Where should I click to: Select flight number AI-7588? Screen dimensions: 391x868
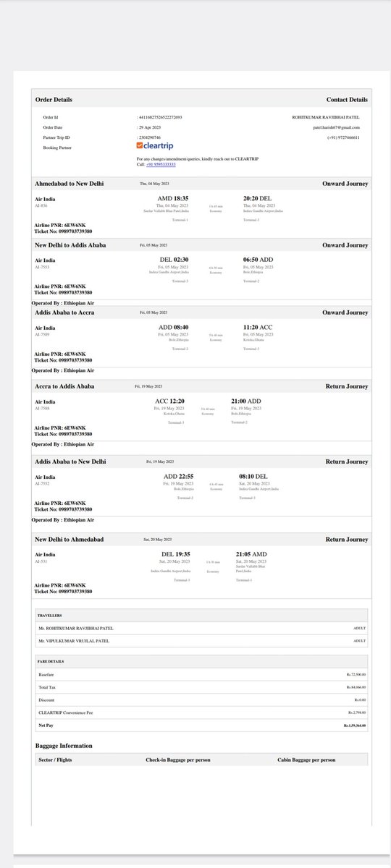pyautogui.click(x=41, y=409)
